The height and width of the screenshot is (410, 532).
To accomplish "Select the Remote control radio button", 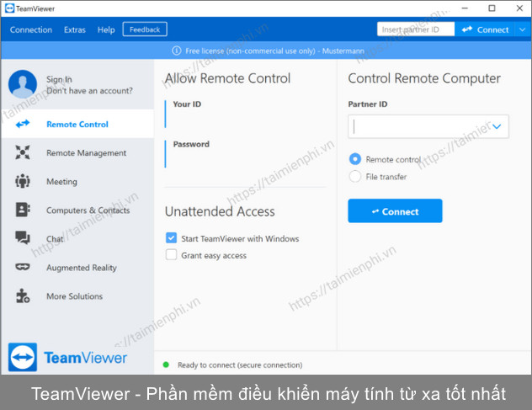I will click(355, 159).
